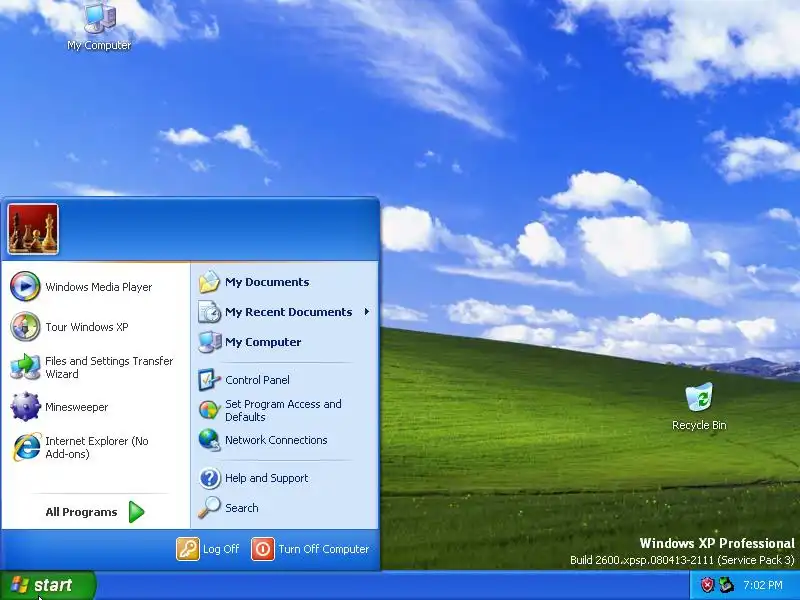Click the Minesweeper mine icon

pos(25,407)
